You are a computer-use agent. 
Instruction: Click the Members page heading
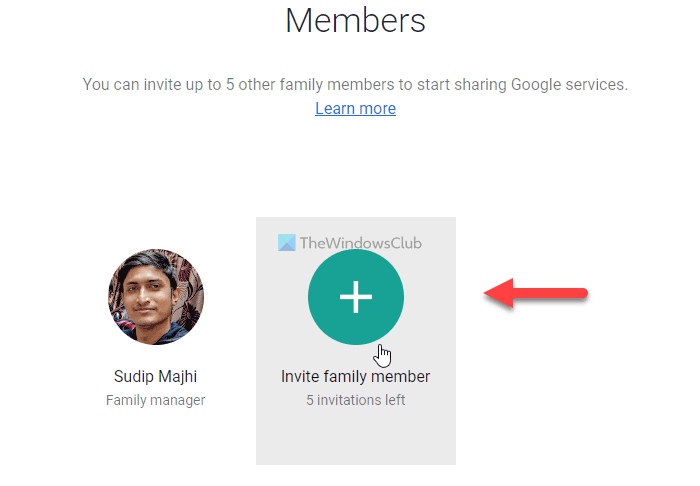pos(355,20)
